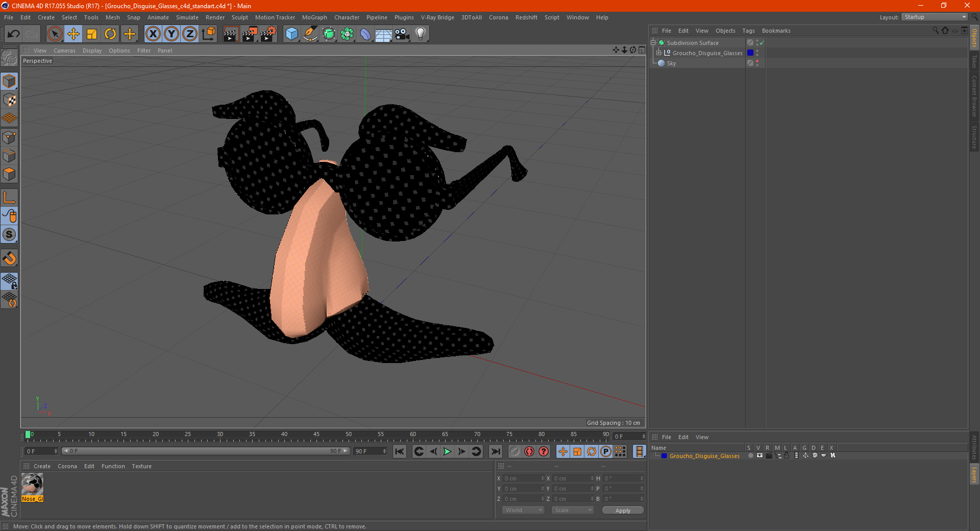The image size is (980, 531).
Task: Switch to Polygons mode icon
Action: (x=9, y=174)
